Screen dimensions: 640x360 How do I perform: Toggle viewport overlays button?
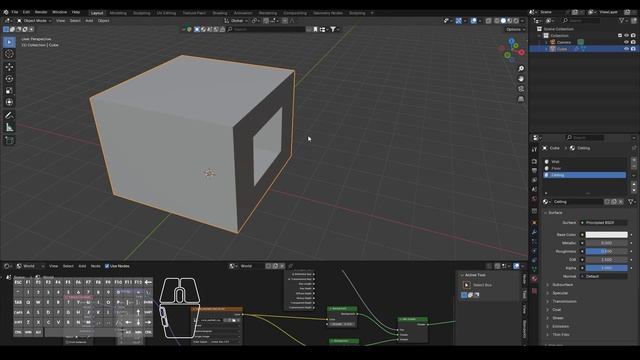click(x=473, y=20)
